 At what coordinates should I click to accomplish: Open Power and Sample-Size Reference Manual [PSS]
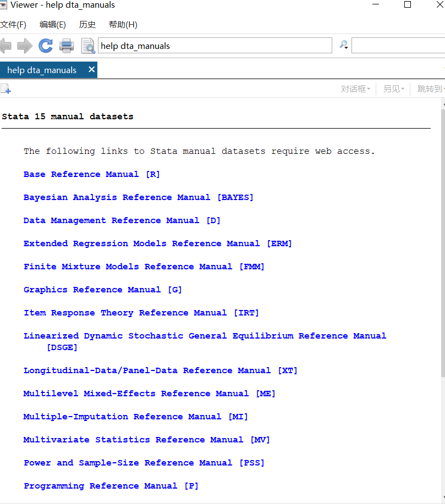[x=144, y=463]
